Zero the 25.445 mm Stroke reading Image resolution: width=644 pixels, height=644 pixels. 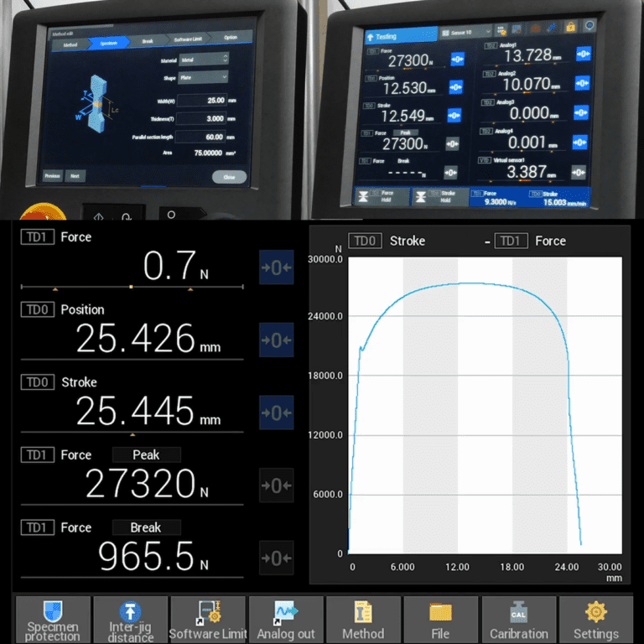277,413
